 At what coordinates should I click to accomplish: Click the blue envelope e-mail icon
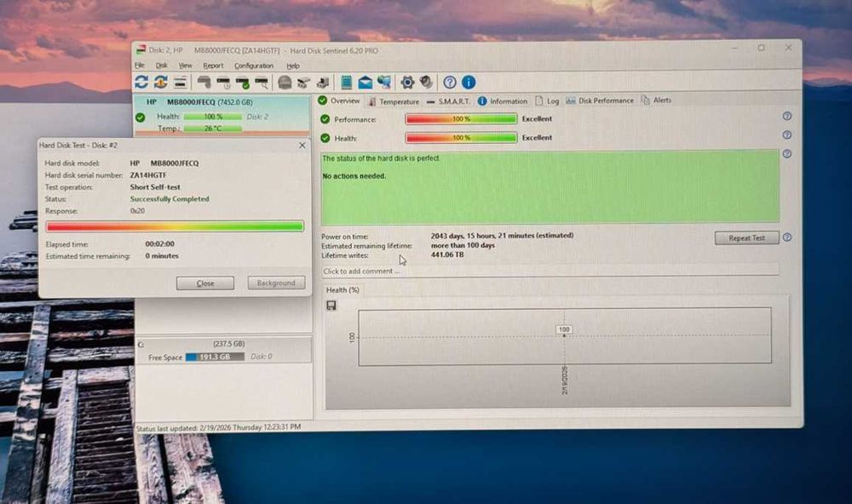(366, 83)
